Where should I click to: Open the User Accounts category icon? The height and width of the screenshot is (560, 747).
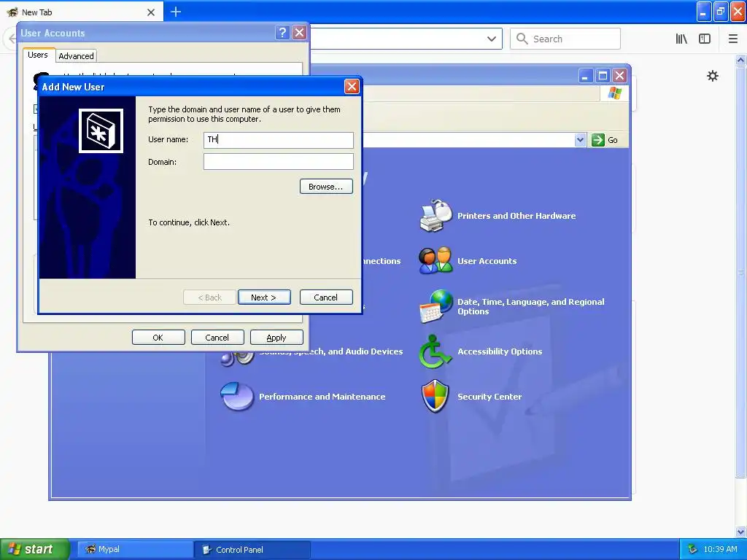(436, 260)
